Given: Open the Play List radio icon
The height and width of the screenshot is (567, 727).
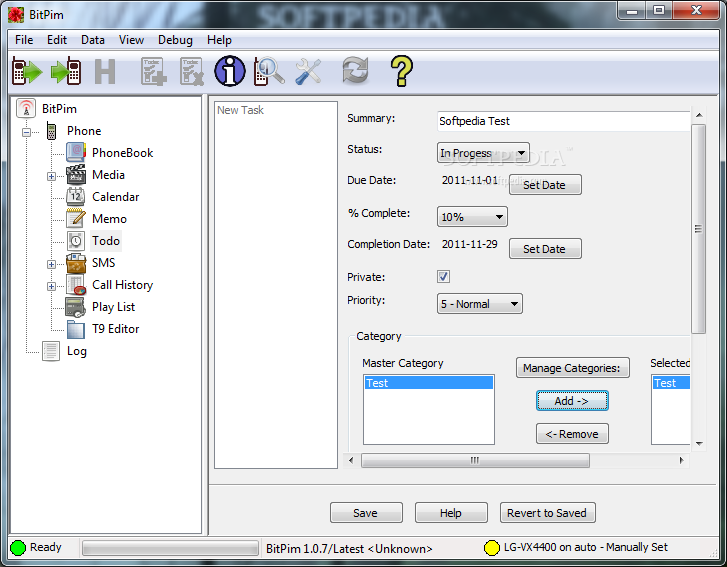Looking at the screenshot, I should tap(75, 307).
